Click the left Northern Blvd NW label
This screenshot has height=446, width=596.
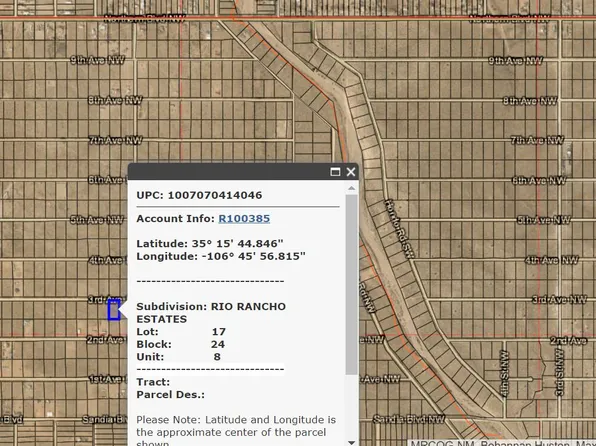[x=144, y=18]
